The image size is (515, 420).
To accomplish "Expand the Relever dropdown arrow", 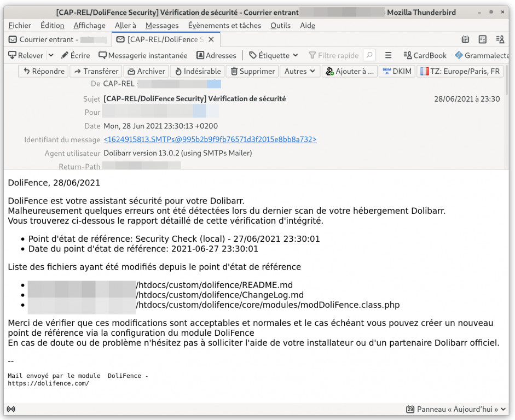I will click(51, 55).
